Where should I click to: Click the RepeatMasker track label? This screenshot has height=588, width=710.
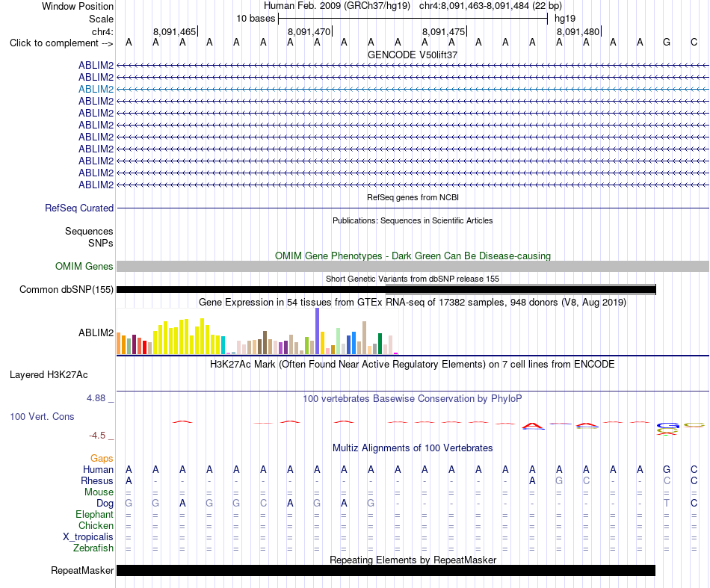[x=82, y=570]
